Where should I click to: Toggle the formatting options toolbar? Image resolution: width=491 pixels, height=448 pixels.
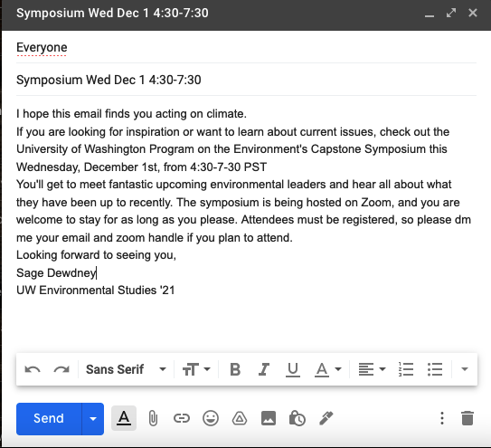124,418
